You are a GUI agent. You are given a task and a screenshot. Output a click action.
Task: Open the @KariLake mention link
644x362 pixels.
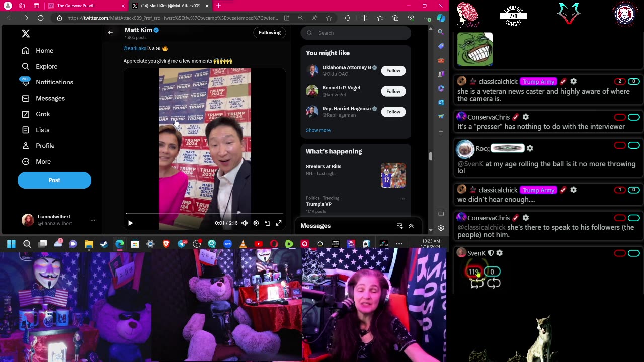point(135,49)
